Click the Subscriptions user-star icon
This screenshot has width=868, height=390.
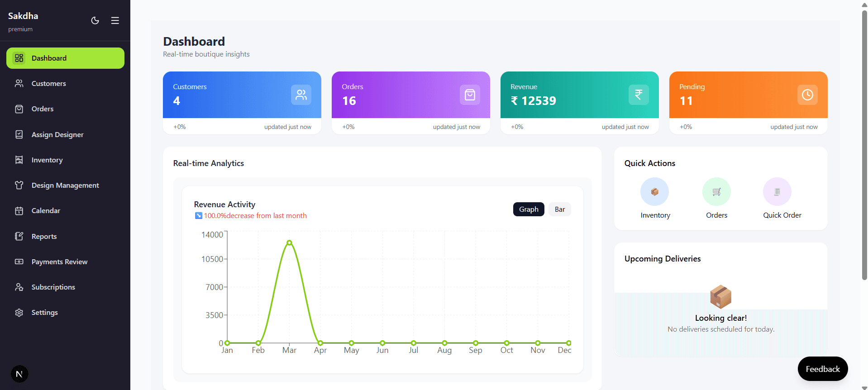19,287
